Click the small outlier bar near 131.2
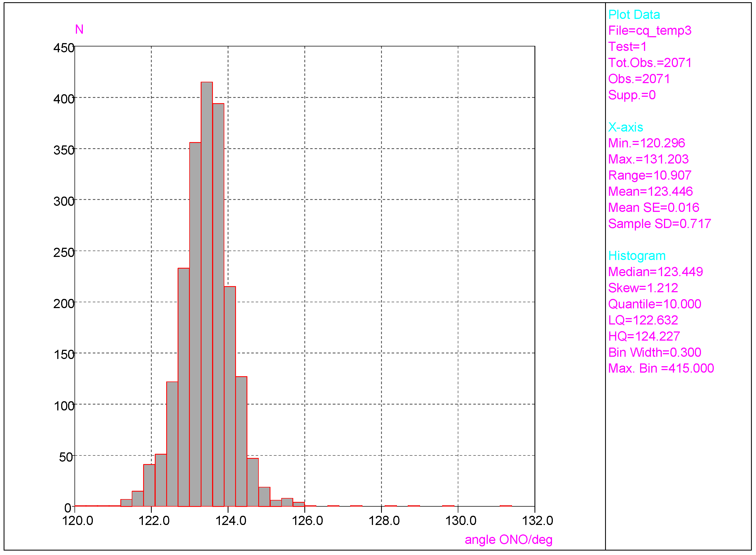Screen dimensions: 756x555 tap(506, 506)
